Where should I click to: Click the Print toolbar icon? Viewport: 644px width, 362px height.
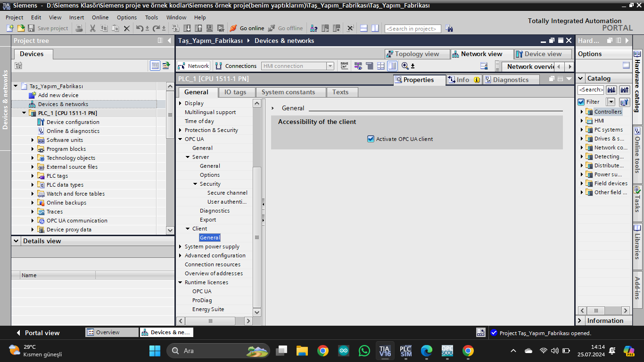(x=80, y=28)
